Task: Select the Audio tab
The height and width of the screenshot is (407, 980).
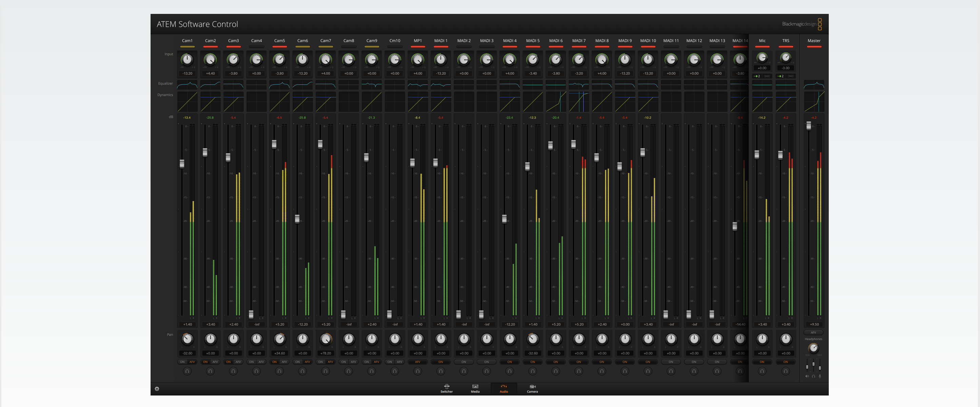Action: [504, 388]
